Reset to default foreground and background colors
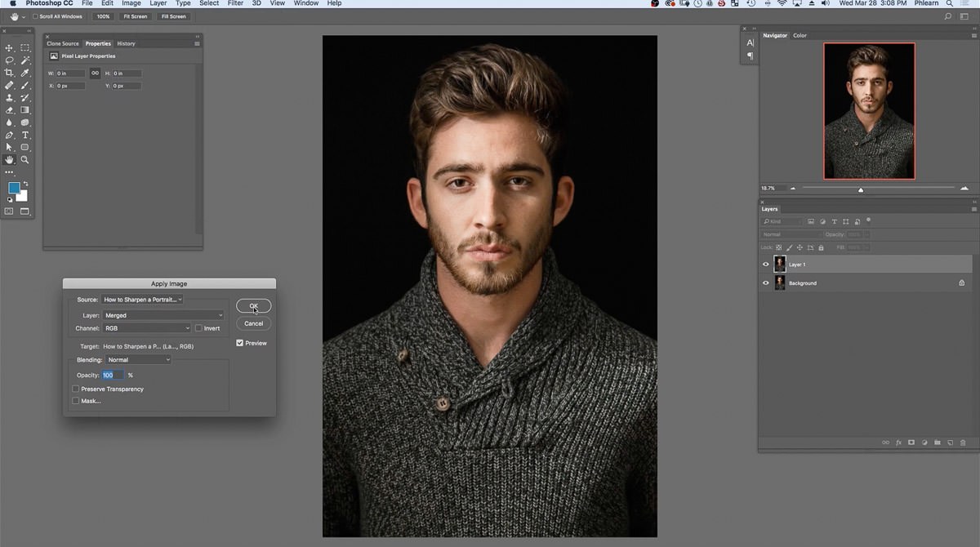The height and width of the screenshot is (547, 980). (x=10, y=199)
